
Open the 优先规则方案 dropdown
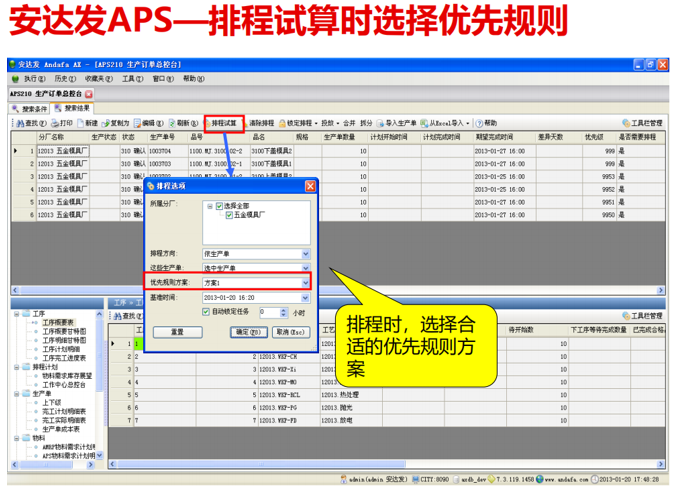coord(305,283)
